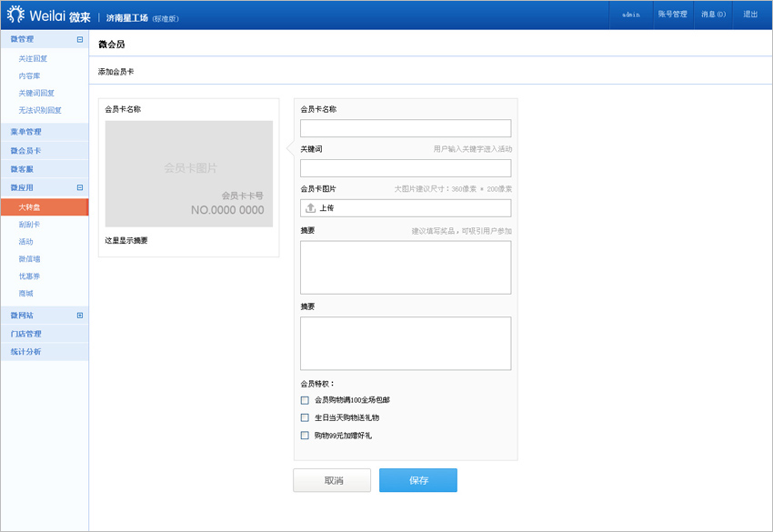This screenshot has width=773, height=532.
Task: Open 统计分析 in the sidebar
Action: (25, 352)
